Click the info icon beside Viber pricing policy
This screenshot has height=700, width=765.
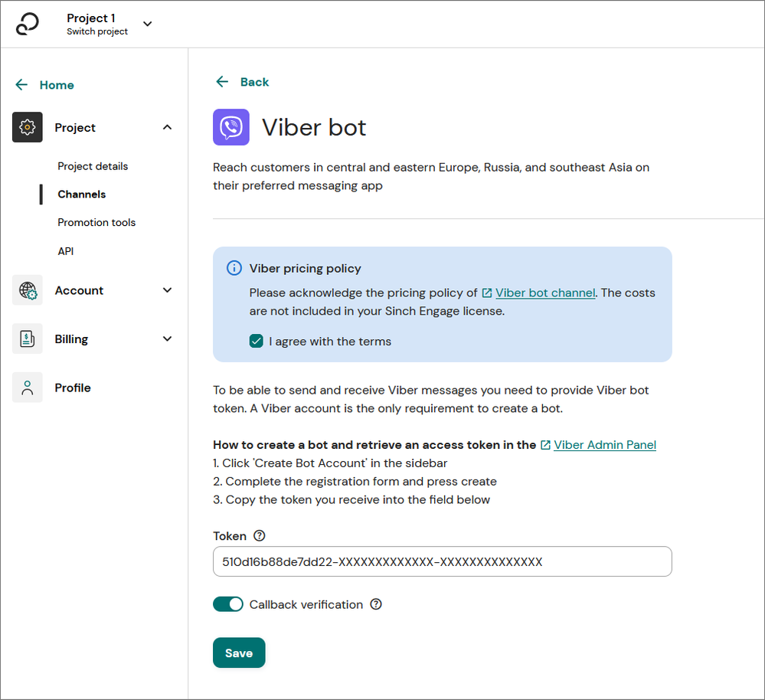pos(234,268)
